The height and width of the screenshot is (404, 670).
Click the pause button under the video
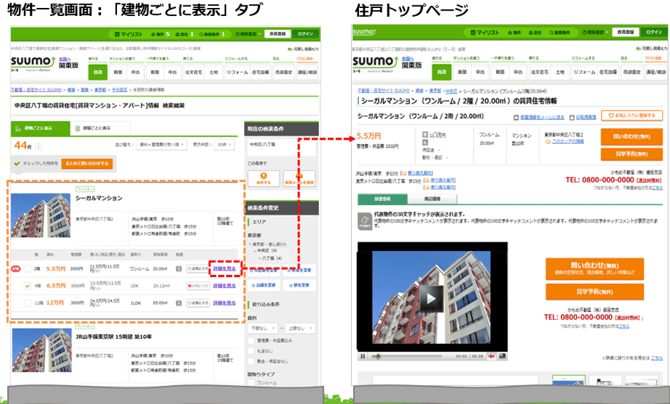(x=363, y=356)
